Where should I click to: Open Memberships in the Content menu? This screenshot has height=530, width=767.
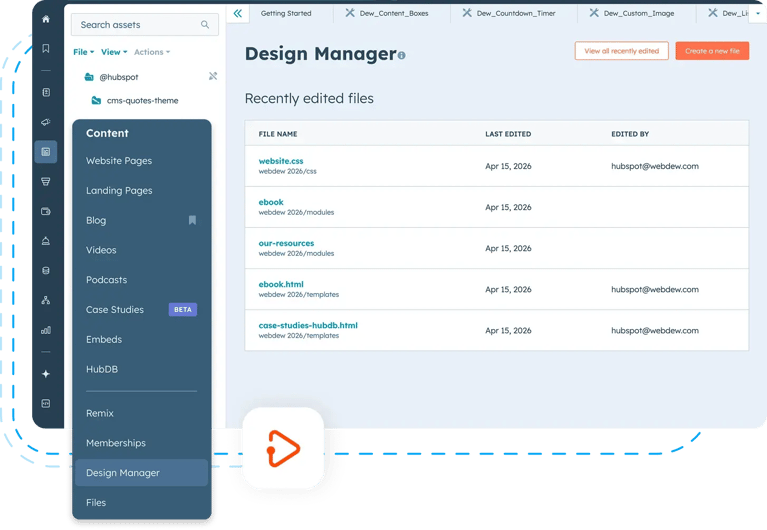tap(116, 443)
